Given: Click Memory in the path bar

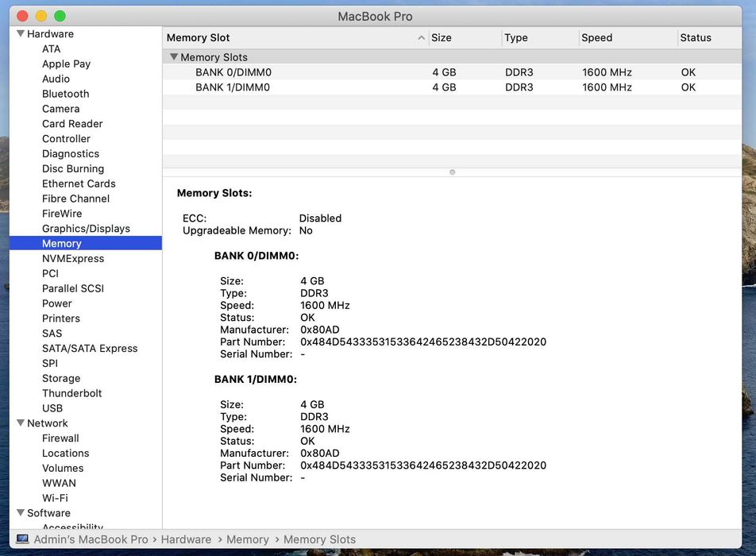Looking at the screenshot, I should (x=247, y=539).
